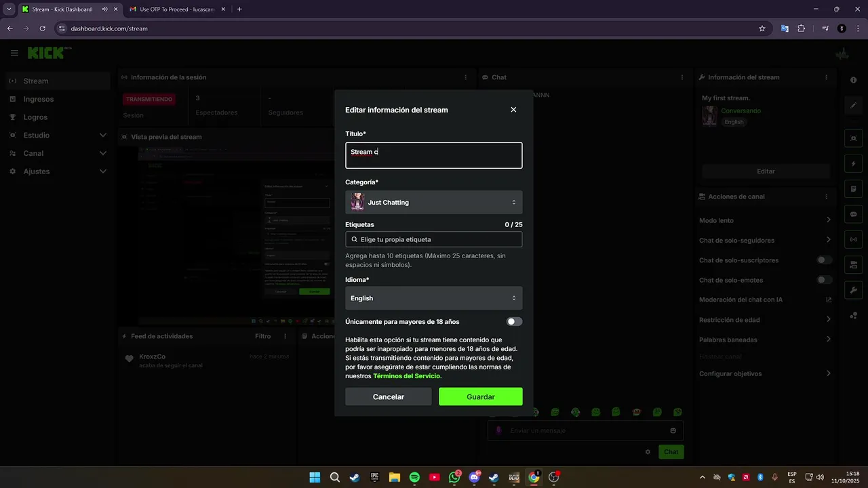This screenshot has width=868, height=488.
Task: Open Chrome extensions puzzle icon
Action: pos(802,28)
